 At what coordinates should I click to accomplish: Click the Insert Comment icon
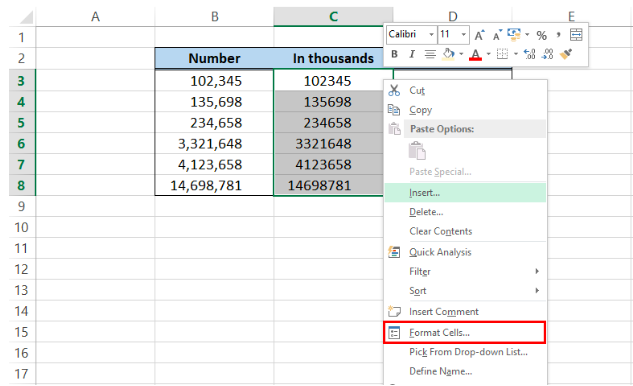[394, 311]
